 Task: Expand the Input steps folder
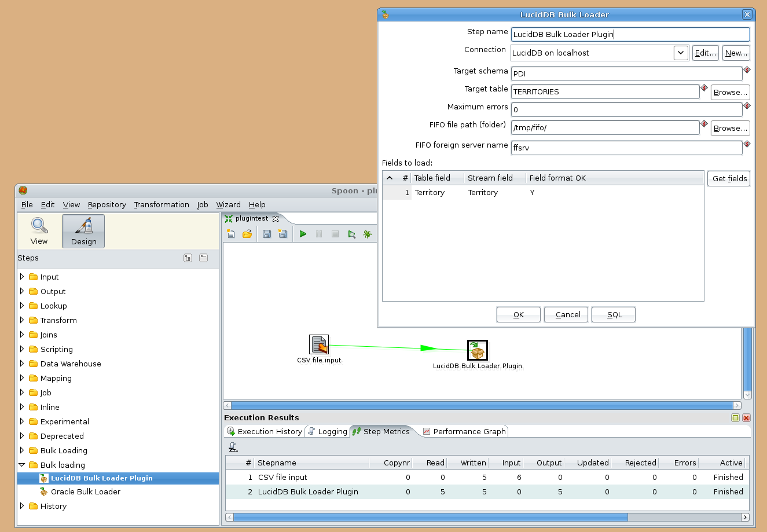tap(22, 277)
